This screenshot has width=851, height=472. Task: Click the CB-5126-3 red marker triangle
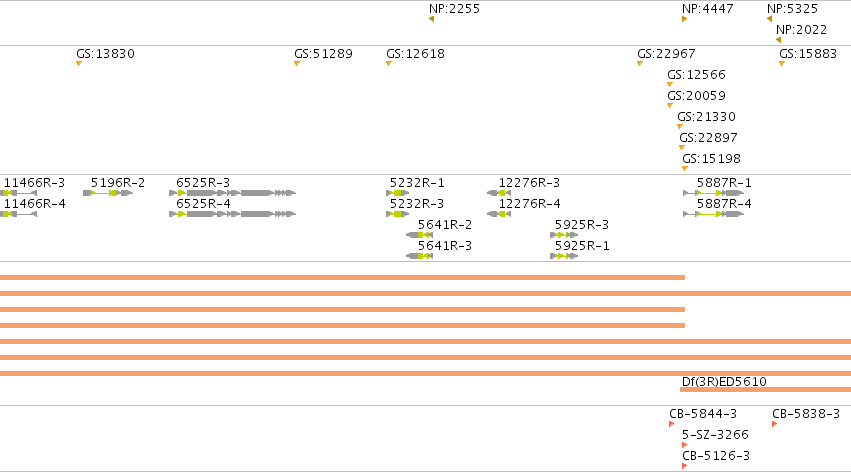[684, 466]
